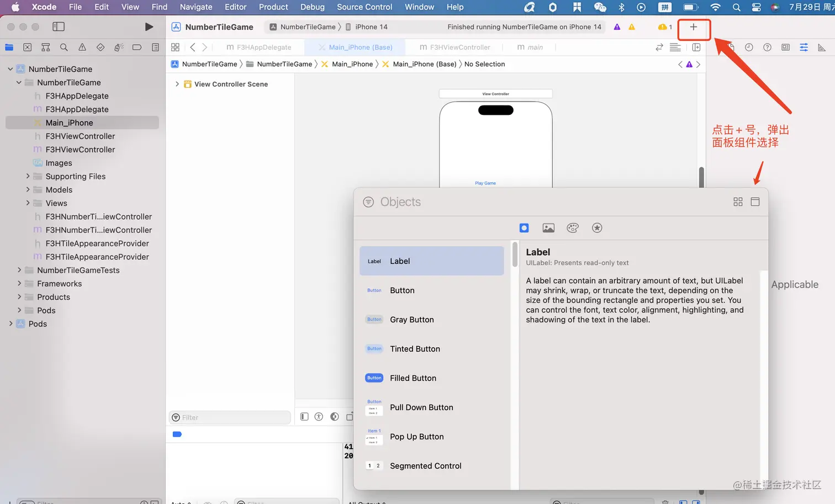This screenshot has height=504, width=835.
Task: Open the Product menu
Action: (273, 7)
